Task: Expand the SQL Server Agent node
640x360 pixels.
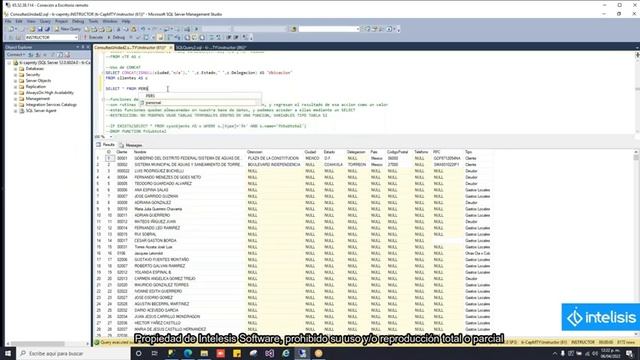Action: 16,111
